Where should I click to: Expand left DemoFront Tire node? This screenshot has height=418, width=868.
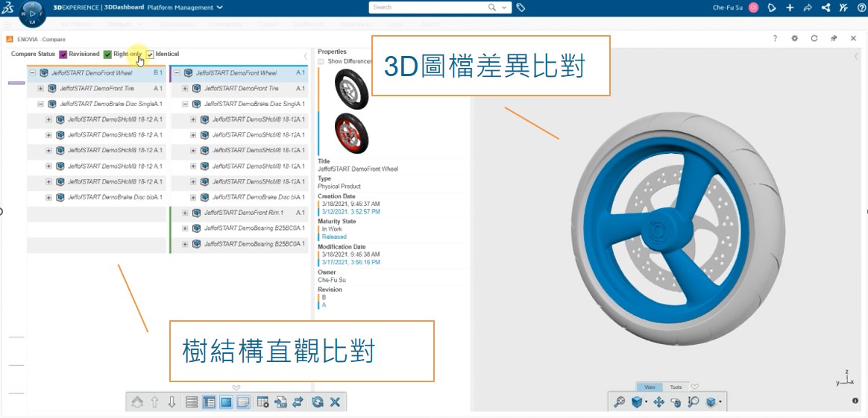(x=40, y=88)
